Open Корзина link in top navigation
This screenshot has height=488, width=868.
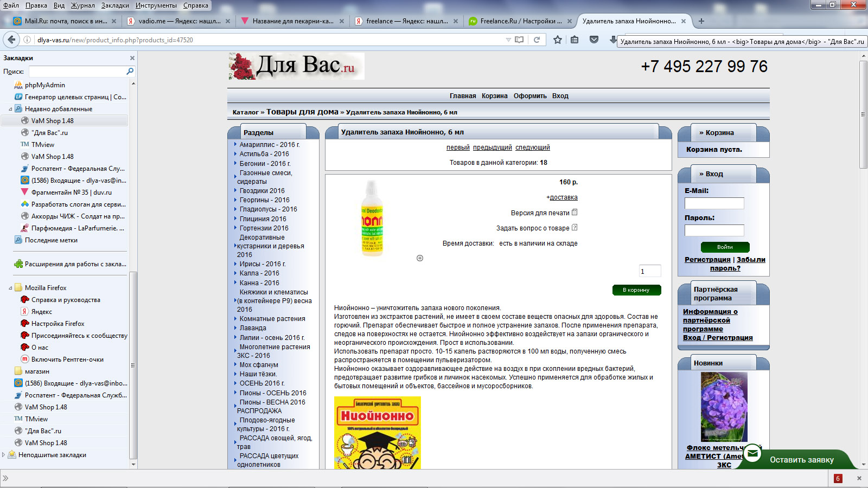click(495, 96)
